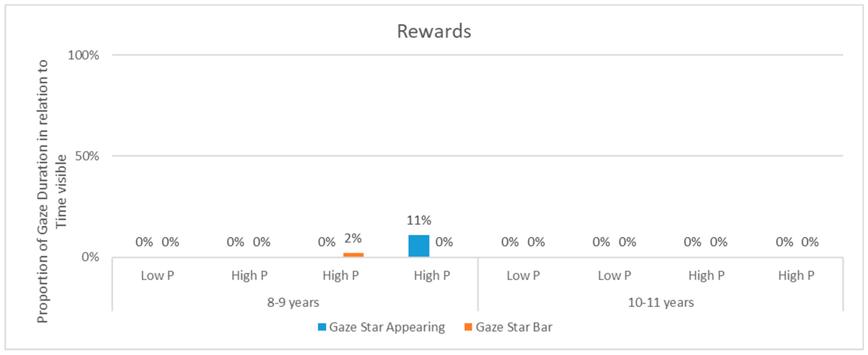Click the High P label beneath the 11% bar
This screenshot has width=868, height=355.
432,275
